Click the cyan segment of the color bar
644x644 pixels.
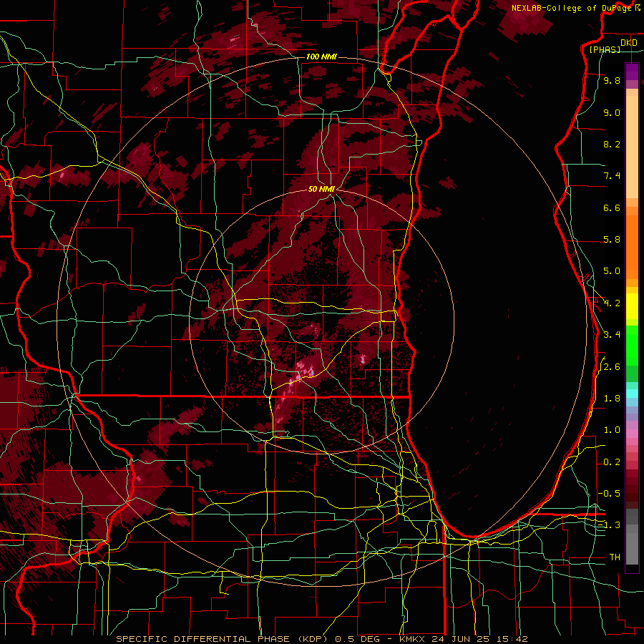click(632, 394)
